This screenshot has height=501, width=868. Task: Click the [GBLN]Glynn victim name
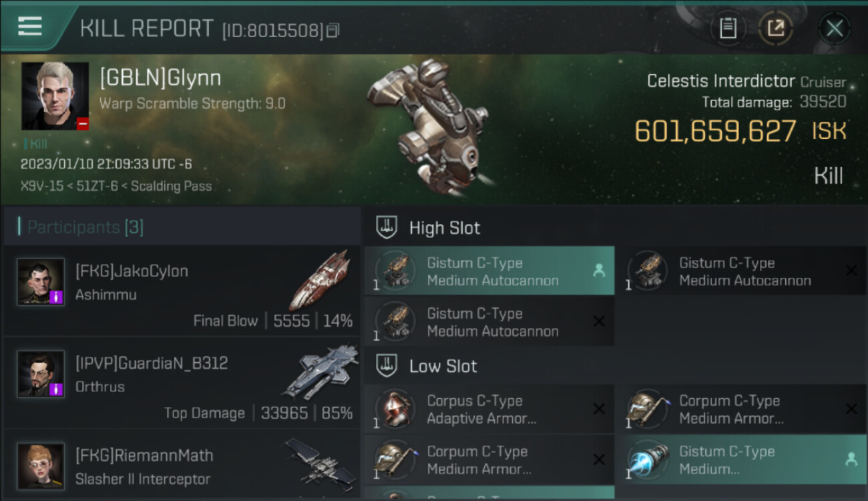pyautogui.click(x=160, y=77)
